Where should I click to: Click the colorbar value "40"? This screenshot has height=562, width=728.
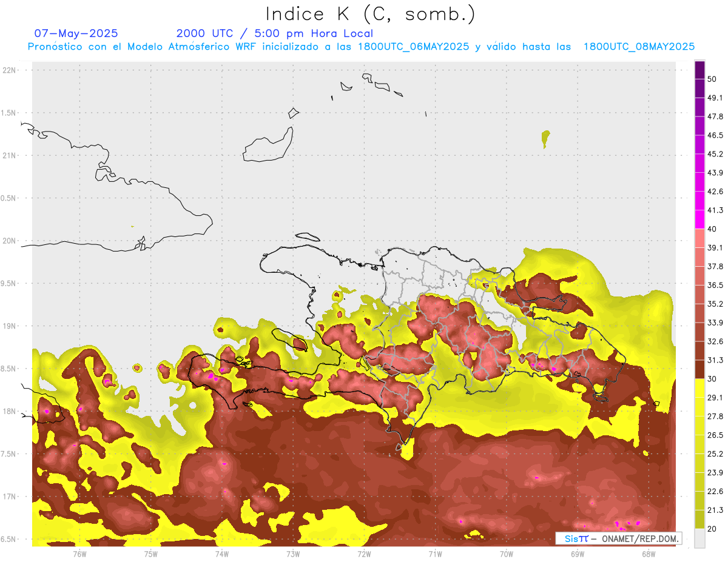[712, 229]
